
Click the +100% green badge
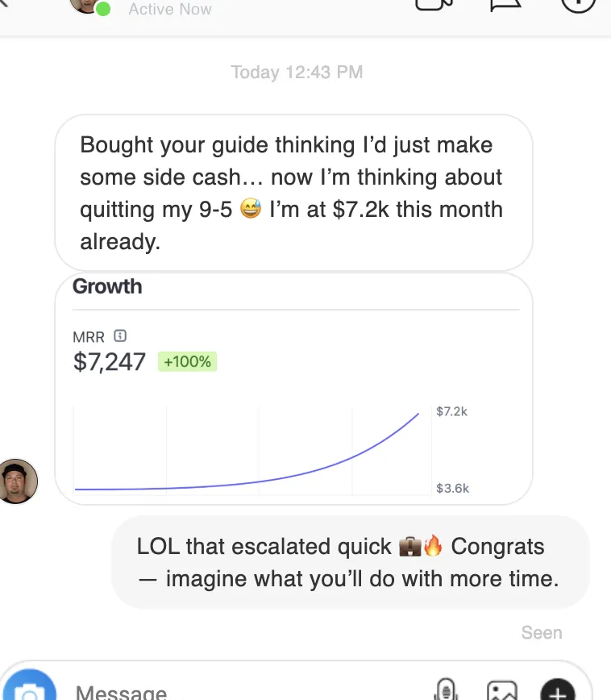click(188, 361)
